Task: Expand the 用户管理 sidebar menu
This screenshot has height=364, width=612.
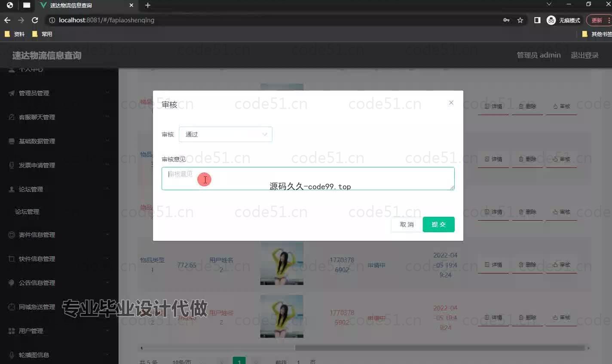Action: click(x=59, y=331)
